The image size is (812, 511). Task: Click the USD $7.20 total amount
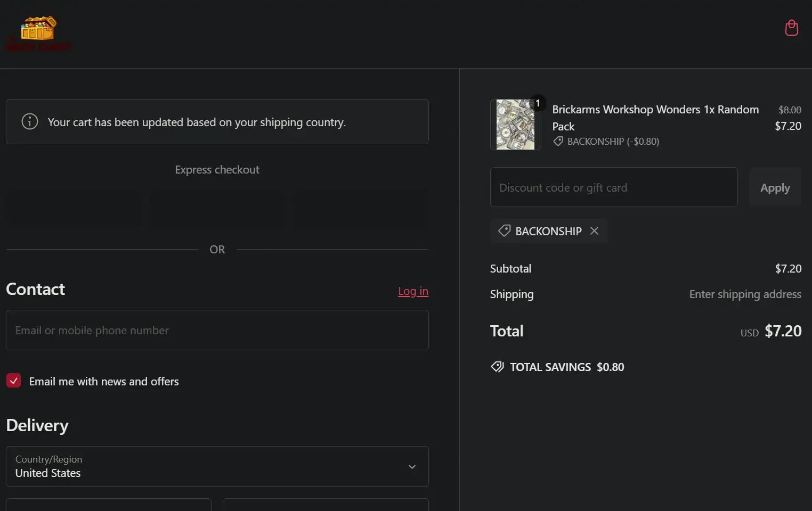pos(770,331)
